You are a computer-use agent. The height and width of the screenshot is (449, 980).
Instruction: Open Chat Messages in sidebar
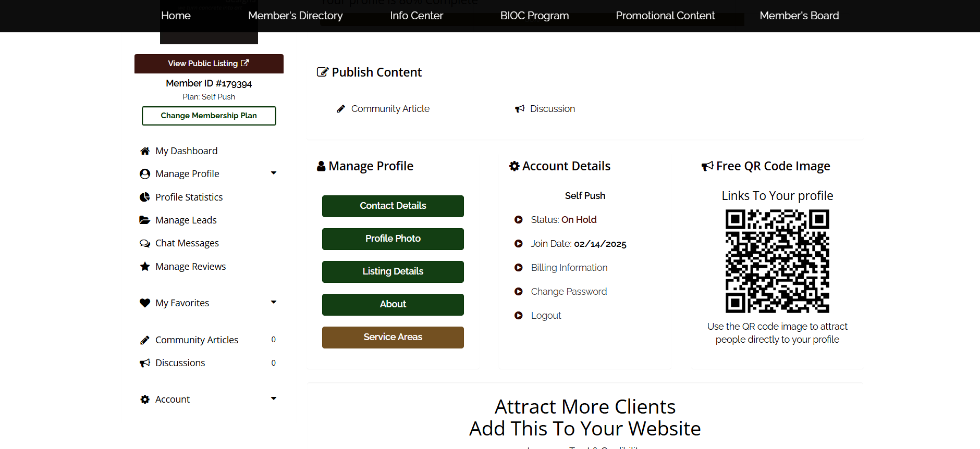click(187, 243)
